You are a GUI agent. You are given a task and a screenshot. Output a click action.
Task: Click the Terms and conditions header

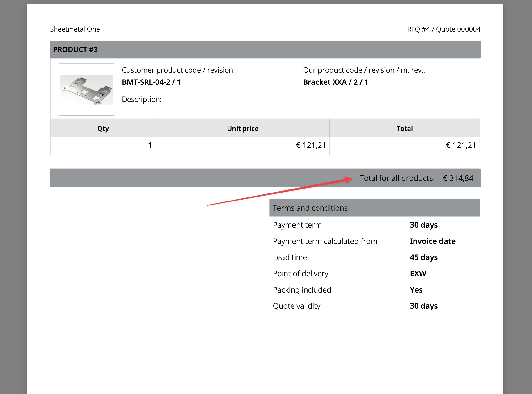[310, 208]
